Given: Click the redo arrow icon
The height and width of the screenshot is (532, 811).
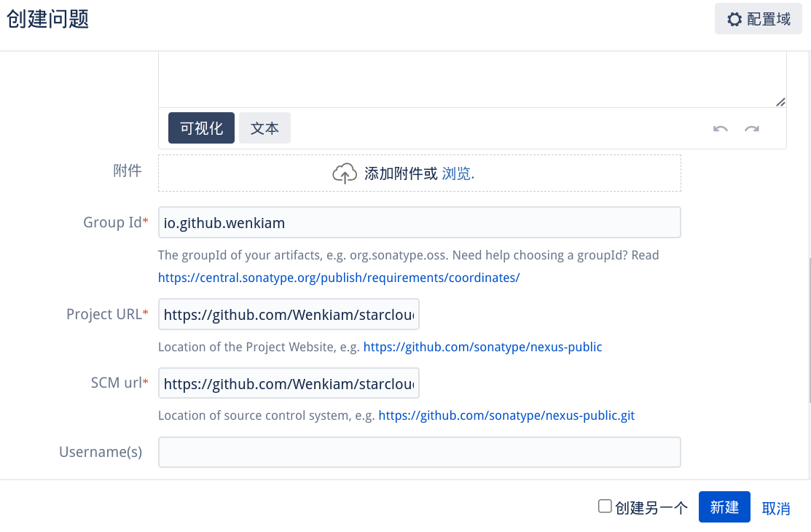Looking at the screenshot, I should (x=751, y=129).
